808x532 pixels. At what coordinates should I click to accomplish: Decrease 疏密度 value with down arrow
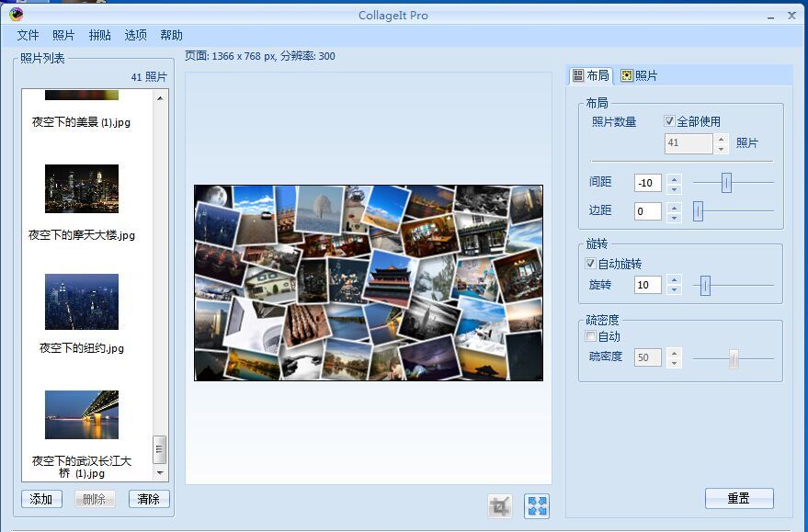click(x=674, y=363)
